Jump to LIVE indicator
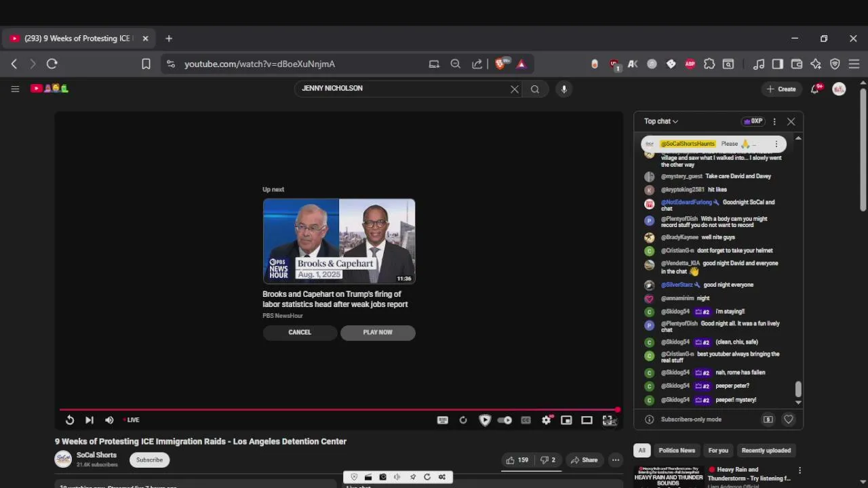Screen dimensions: 868x488 [132, 420]
